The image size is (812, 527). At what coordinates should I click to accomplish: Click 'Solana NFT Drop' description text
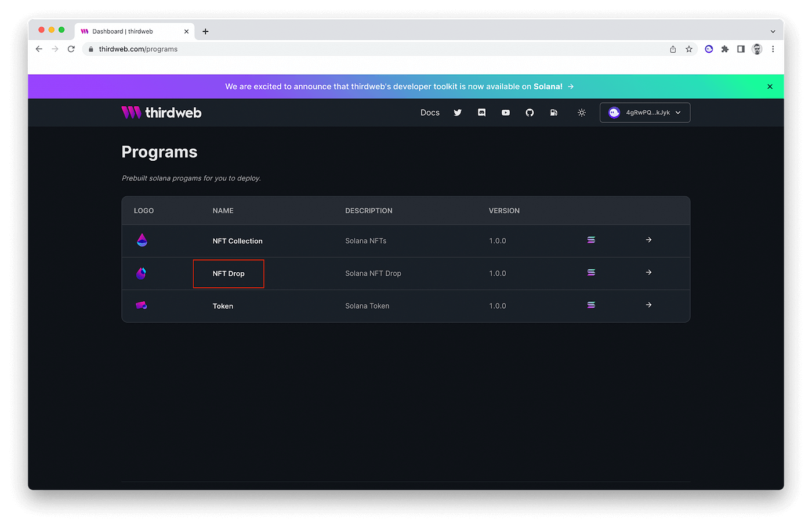(373, 273)
